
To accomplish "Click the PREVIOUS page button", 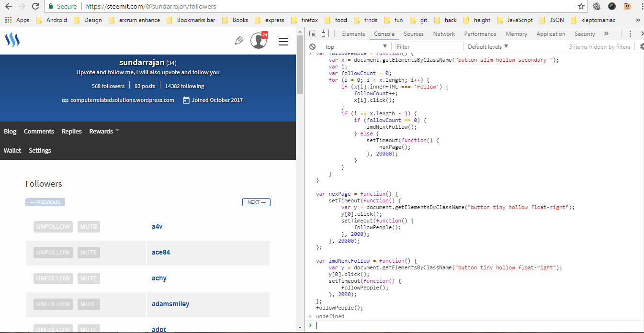I will click(x=45, y=202).
